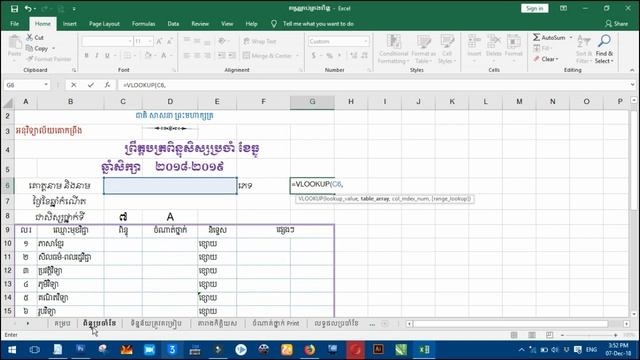Open the Data tab
This screenshot has width=640, height=360.
click(173, 24)
